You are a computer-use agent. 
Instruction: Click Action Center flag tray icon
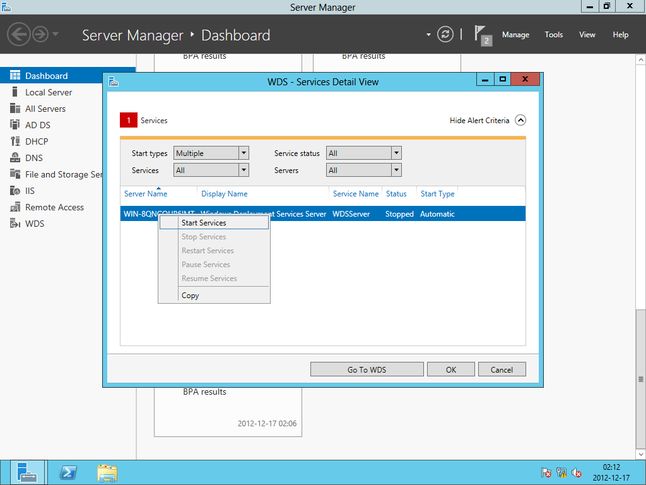pos(546,473)
